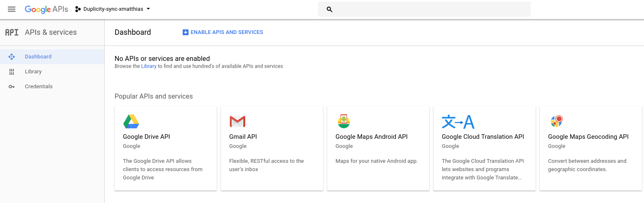Click 'Flexible, RESTful access' Gmail description

(x=267, y=165)
